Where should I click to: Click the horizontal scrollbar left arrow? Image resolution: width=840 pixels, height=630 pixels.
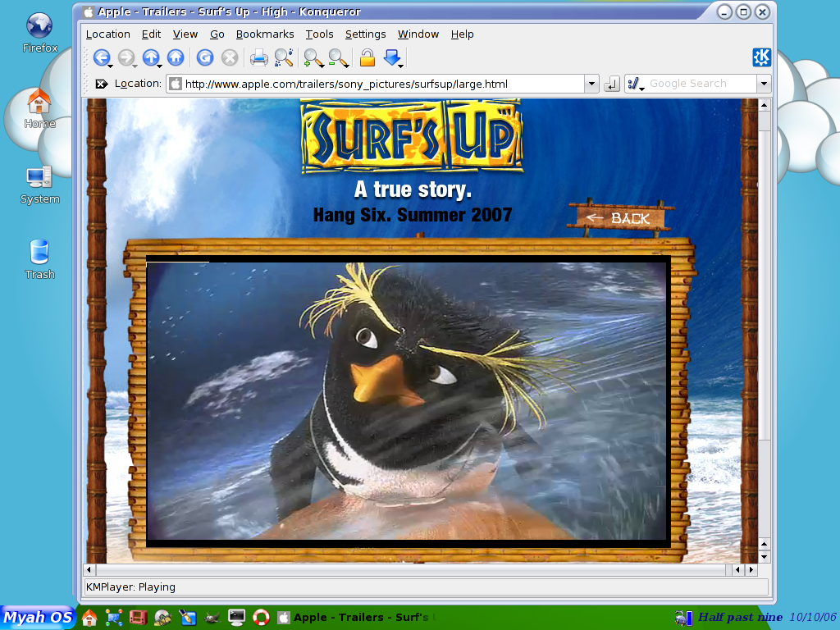point(89,569)
